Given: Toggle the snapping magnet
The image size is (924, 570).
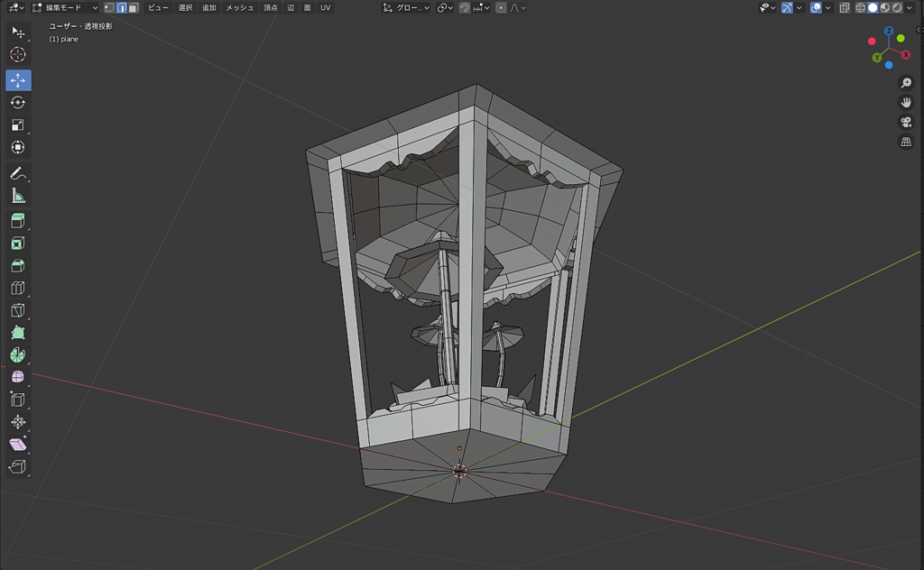Looking at the screenshot, I should coord(465,7).
